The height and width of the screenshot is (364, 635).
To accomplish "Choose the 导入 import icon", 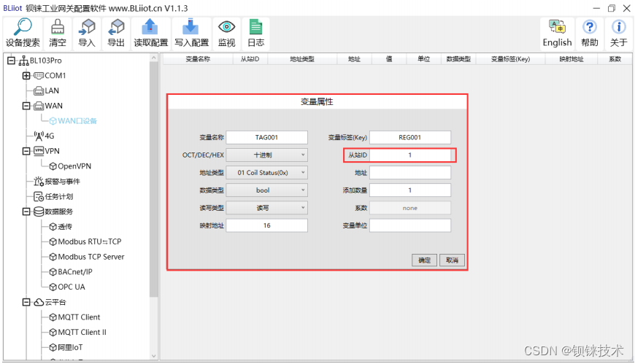I will click(x=87, y=34).
